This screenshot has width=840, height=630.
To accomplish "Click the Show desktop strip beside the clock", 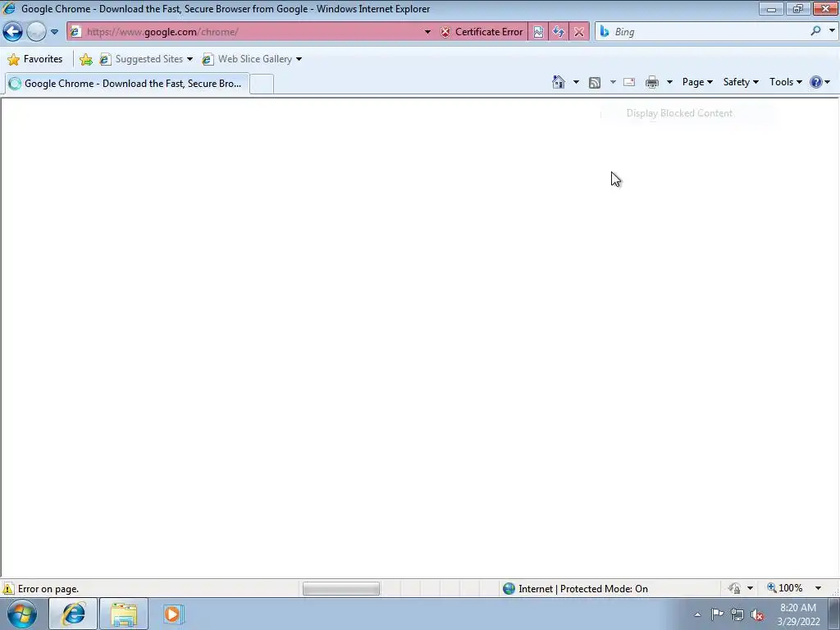I will point(835,614).
